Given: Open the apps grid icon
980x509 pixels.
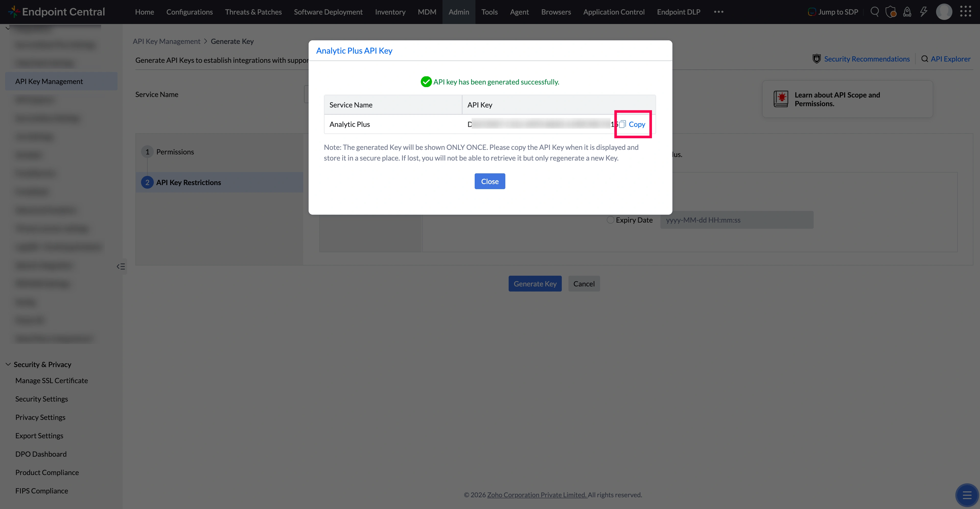Looking at the screenshot, I should pyautogui.click(x=965, y=12).
